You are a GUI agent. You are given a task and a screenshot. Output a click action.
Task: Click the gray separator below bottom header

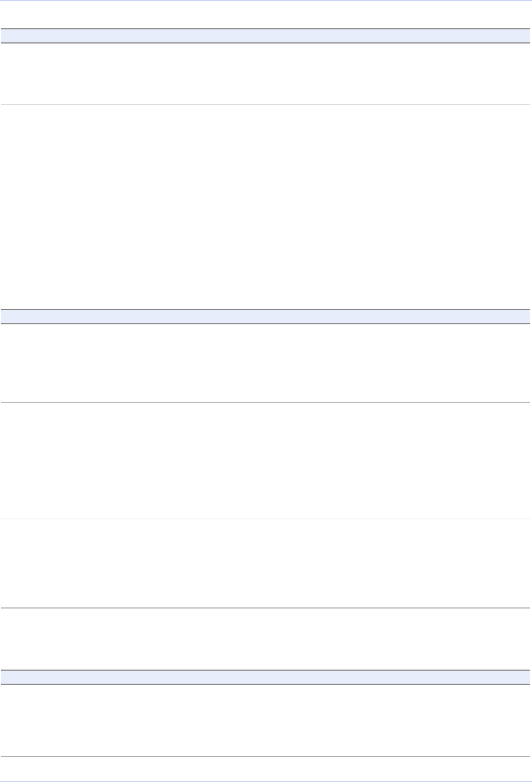265,757
